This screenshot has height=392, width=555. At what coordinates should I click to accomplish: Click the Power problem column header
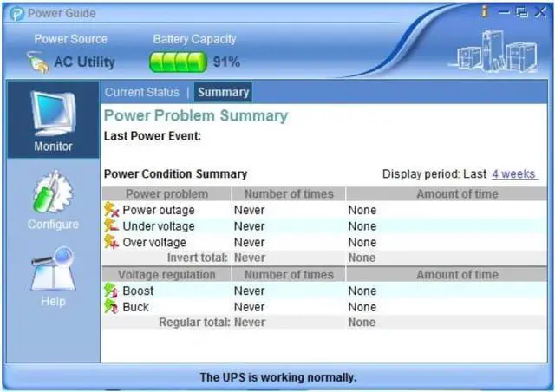tap(166, 194)
